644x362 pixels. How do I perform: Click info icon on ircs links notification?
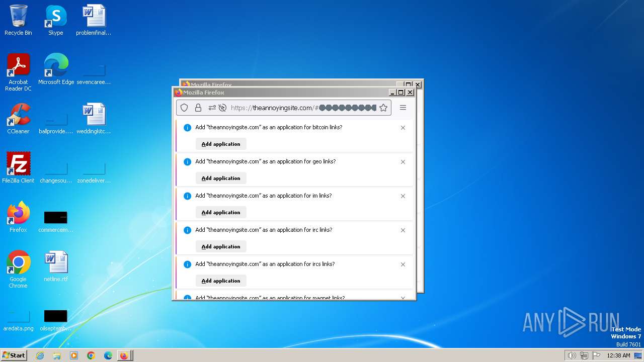point(187,264)
